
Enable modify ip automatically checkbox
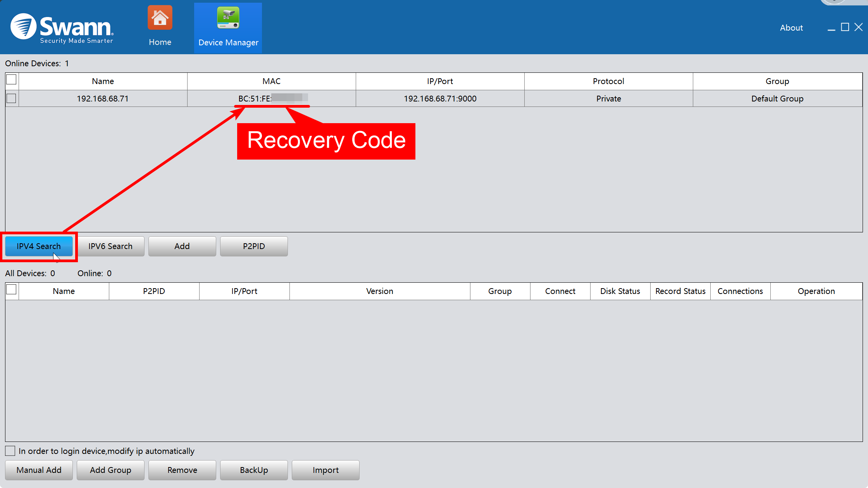click(10, 451)
